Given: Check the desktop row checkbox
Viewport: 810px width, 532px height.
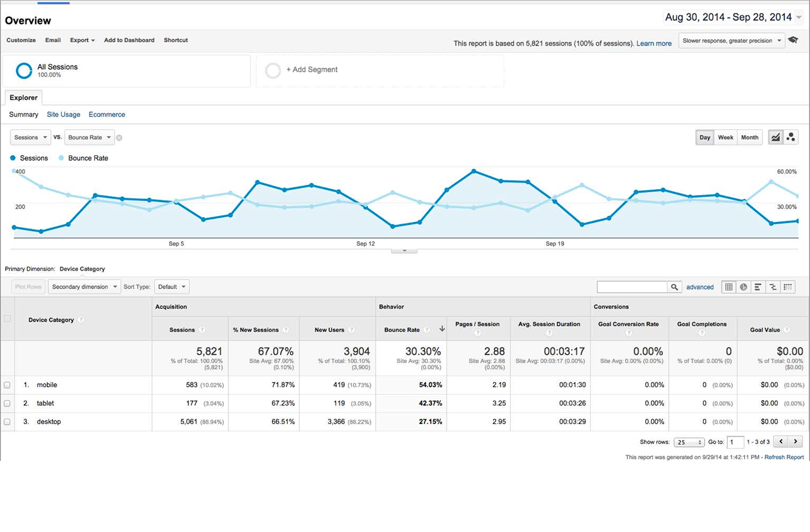Looking at the screenshot, I should pyautogui.click(x=7, y=422).
